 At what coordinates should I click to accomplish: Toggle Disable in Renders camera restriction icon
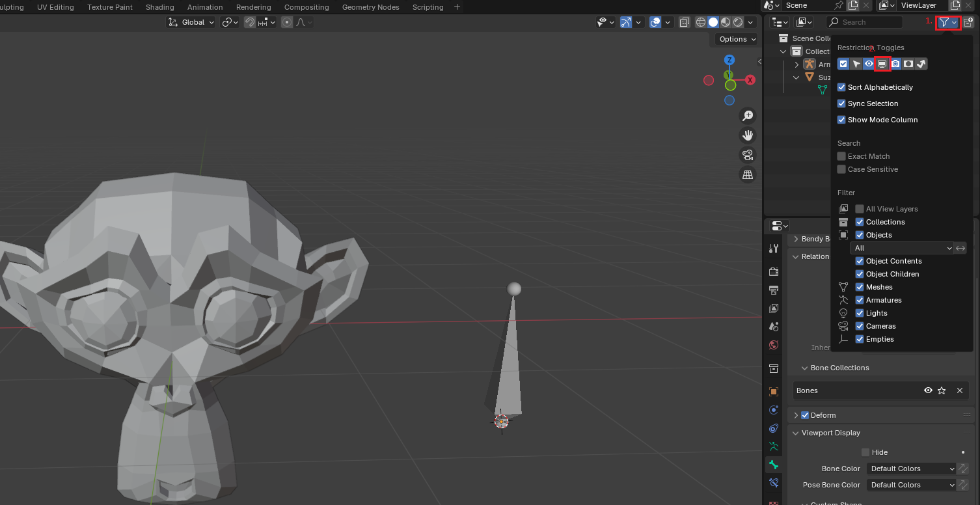895,64
